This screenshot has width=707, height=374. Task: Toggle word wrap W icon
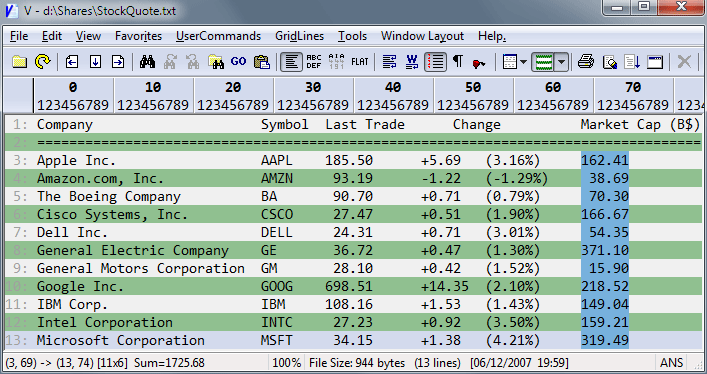(412, 62)
